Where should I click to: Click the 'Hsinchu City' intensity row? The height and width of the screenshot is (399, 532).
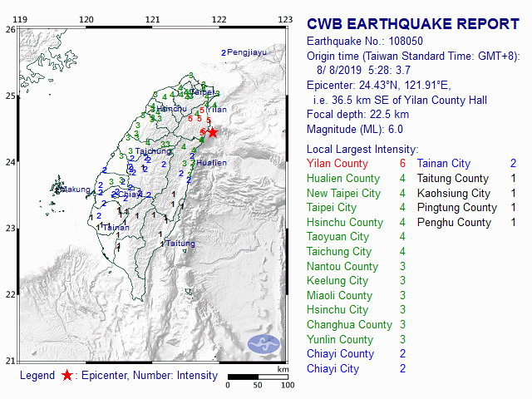point(356,310)
